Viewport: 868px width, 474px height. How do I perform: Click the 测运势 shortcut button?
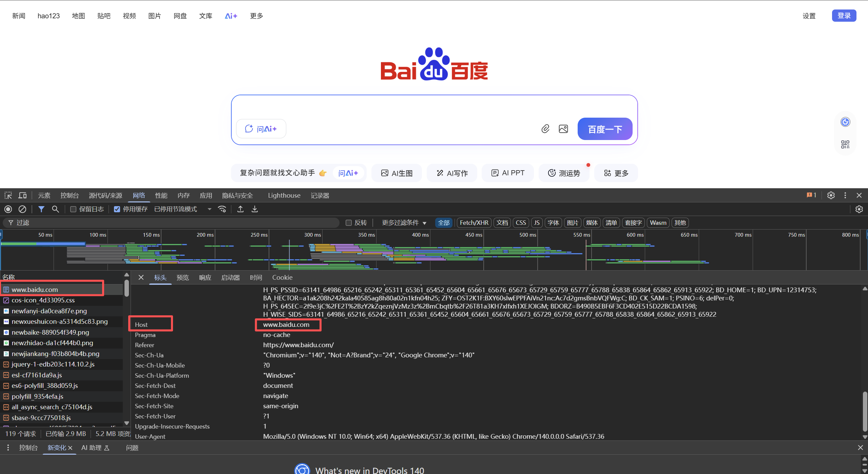564,173
